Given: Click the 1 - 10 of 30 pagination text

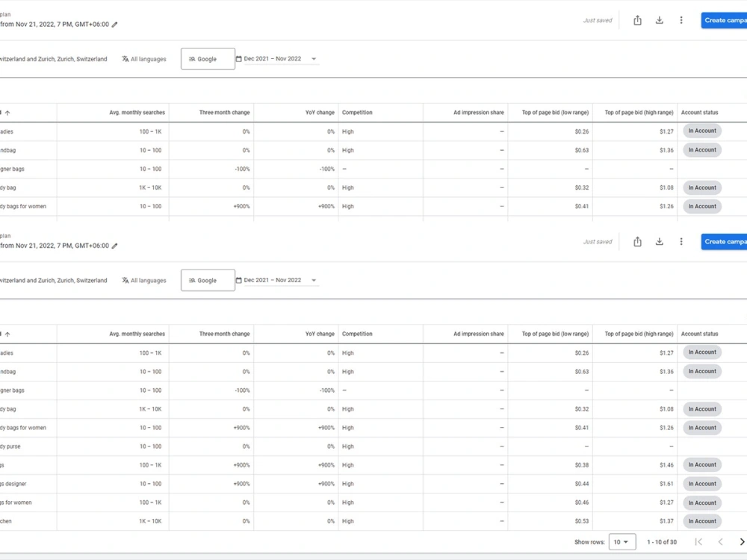Looking at the screenshot, I should click(662, 542).
